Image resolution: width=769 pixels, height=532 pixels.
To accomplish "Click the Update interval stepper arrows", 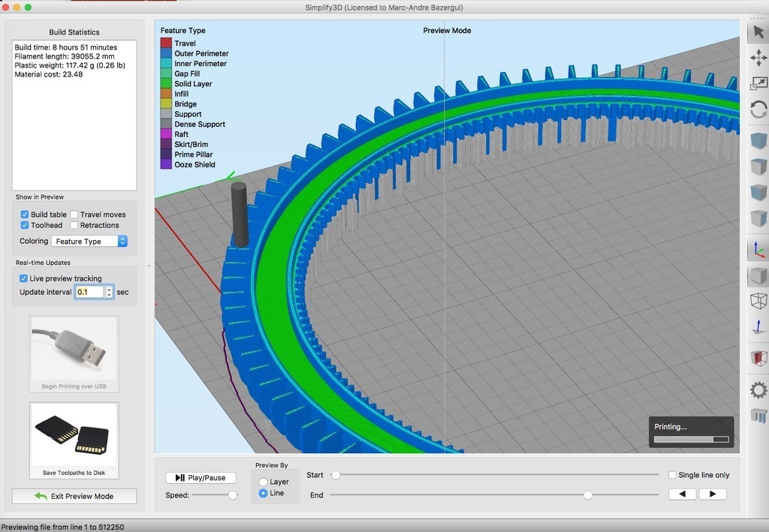I will click(110, 292).
